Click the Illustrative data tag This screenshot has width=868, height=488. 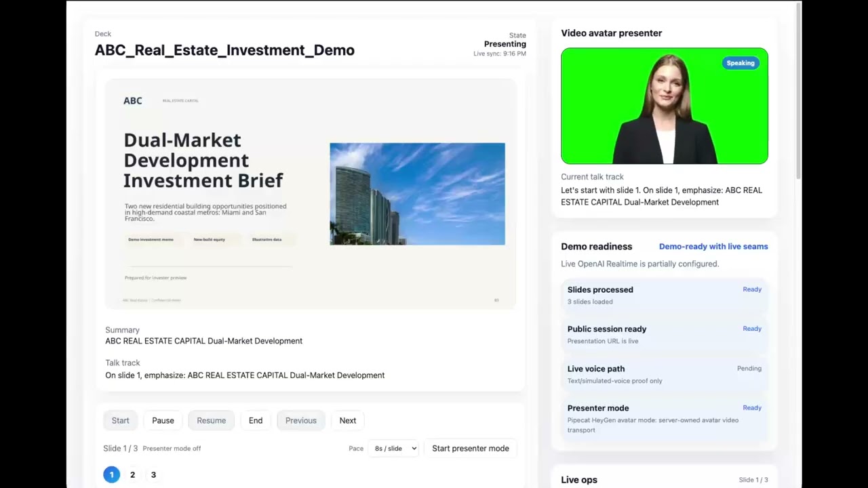267,239
